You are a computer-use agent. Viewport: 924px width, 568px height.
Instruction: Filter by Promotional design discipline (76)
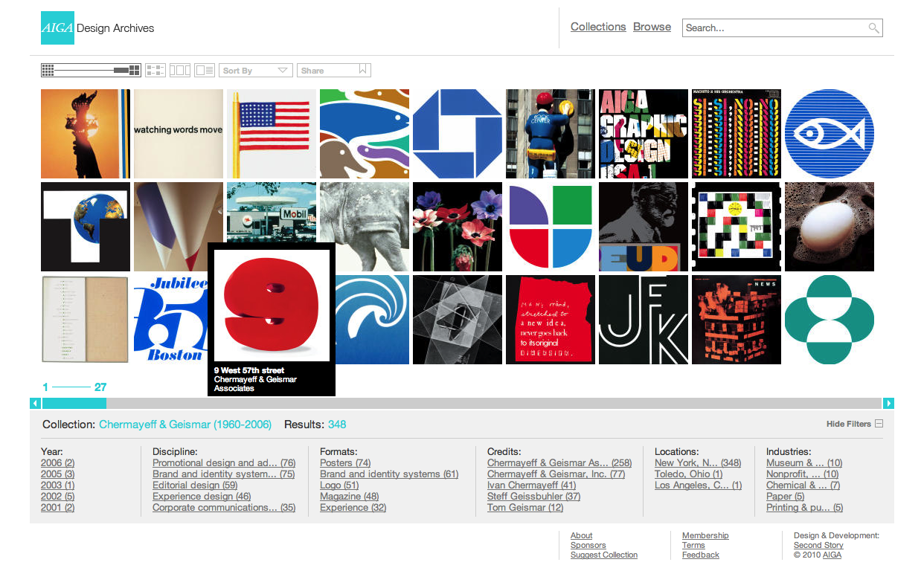pyautogui.click(x=224, y=463)
